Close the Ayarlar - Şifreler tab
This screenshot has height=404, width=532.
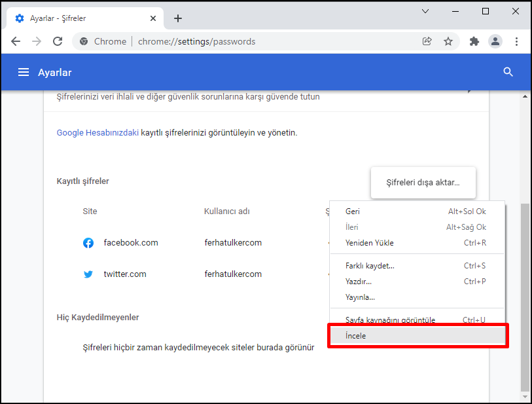click(153, 18)
